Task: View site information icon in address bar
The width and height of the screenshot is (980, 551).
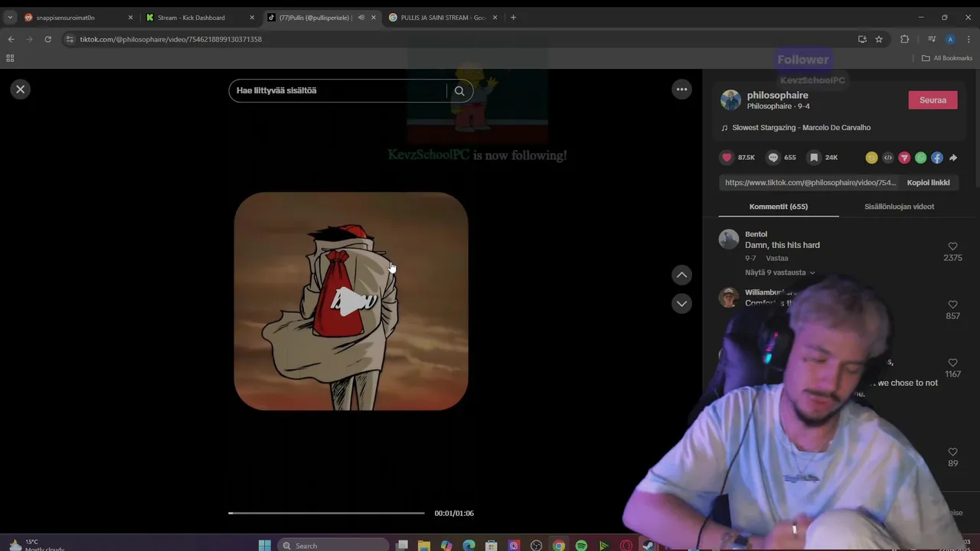Action: [x=70, y=39]
